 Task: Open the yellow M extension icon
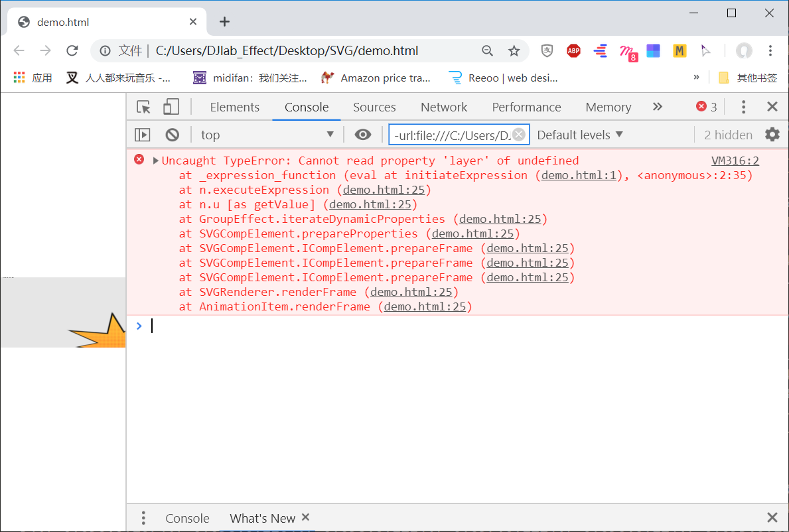(680, 51)
